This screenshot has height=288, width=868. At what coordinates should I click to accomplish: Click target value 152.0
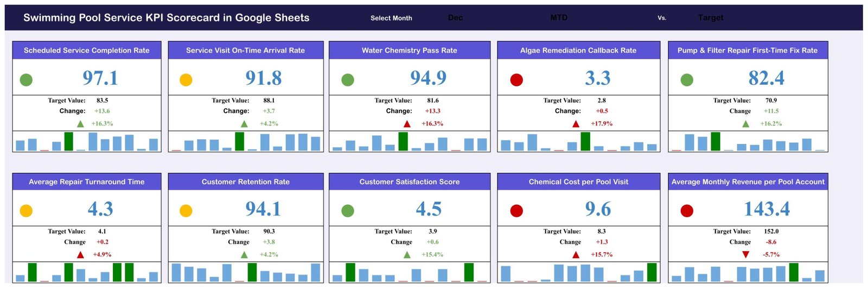click(771, 231)
